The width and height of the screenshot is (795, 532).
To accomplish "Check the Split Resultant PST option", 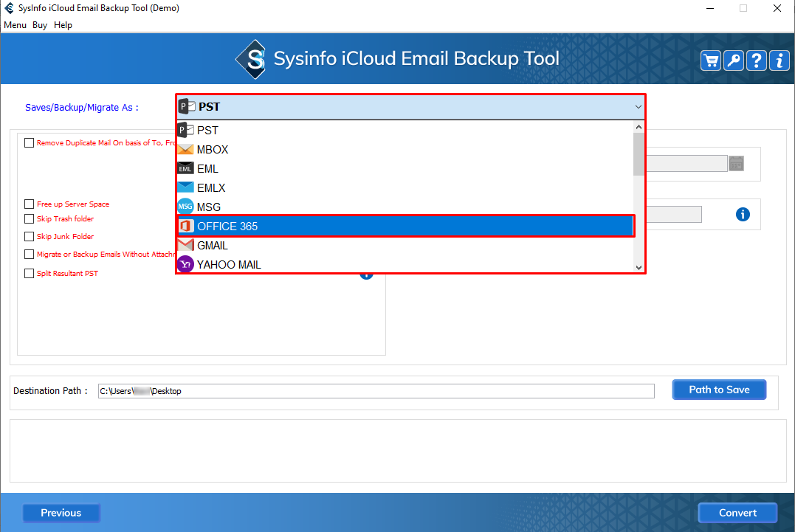I will (30, 274).
